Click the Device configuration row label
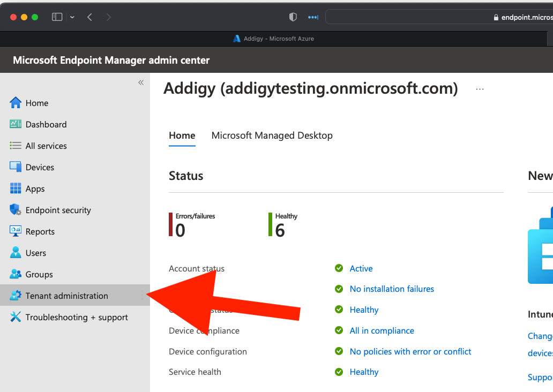This screenshot has height=392, width=553. click(208, 351)
